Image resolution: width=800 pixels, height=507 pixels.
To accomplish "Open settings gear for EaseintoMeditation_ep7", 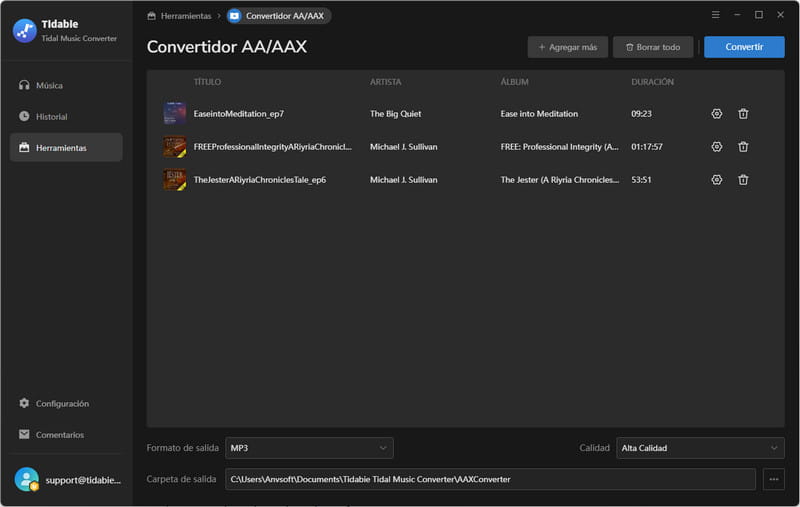I will click(x=716, y=114).
